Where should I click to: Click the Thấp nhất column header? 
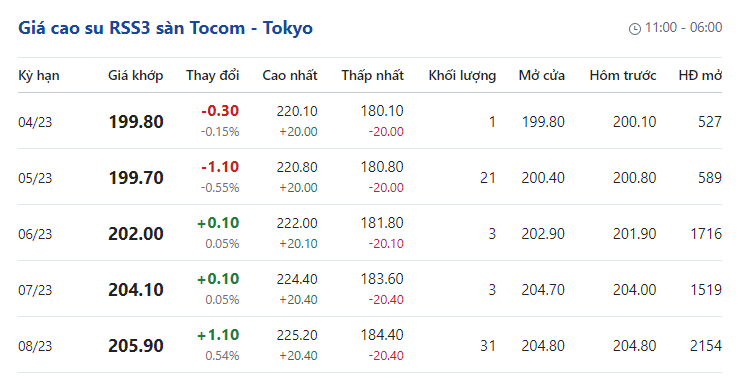click(x=373, y=75)
